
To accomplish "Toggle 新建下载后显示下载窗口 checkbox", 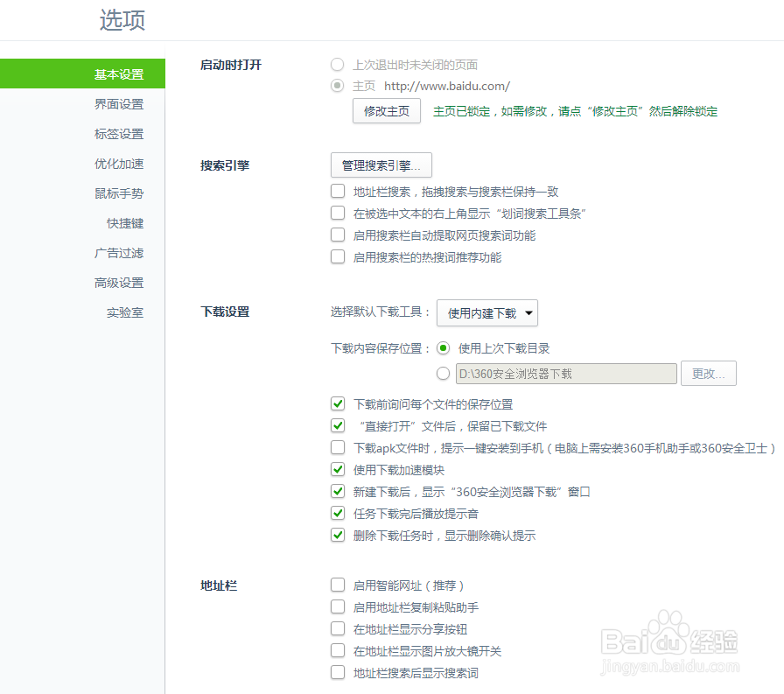I will coord(338,492).
